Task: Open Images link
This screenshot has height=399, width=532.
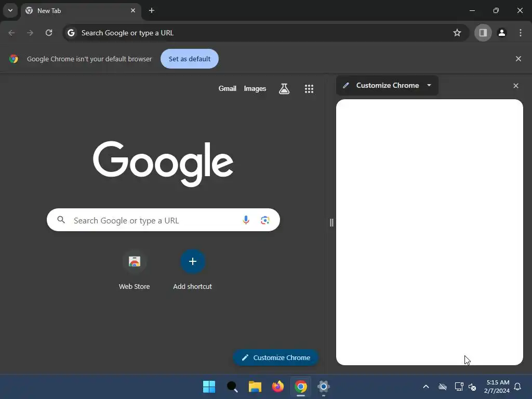Action: [x=255, y=88]
